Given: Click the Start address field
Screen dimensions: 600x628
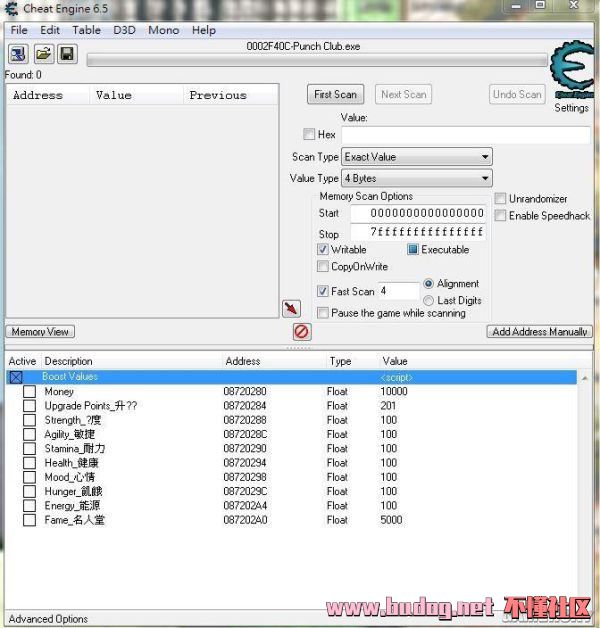Looking at the screenshot, I should coord(418,213).
